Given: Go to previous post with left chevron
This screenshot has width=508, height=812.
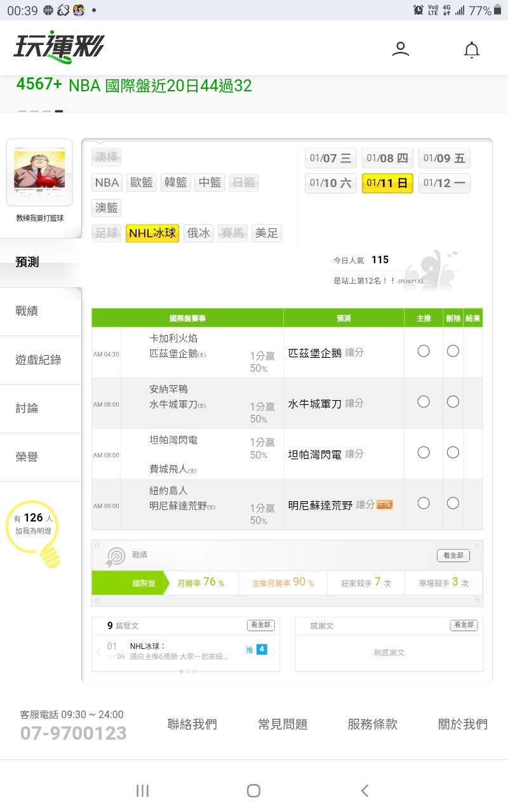Looking at the screenshot, I should click(98, 652).
